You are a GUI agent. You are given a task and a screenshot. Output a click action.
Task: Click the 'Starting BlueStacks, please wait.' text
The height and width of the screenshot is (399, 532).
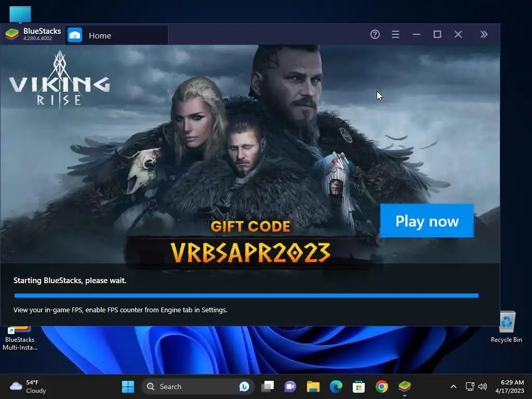click(x=70, y=281)
